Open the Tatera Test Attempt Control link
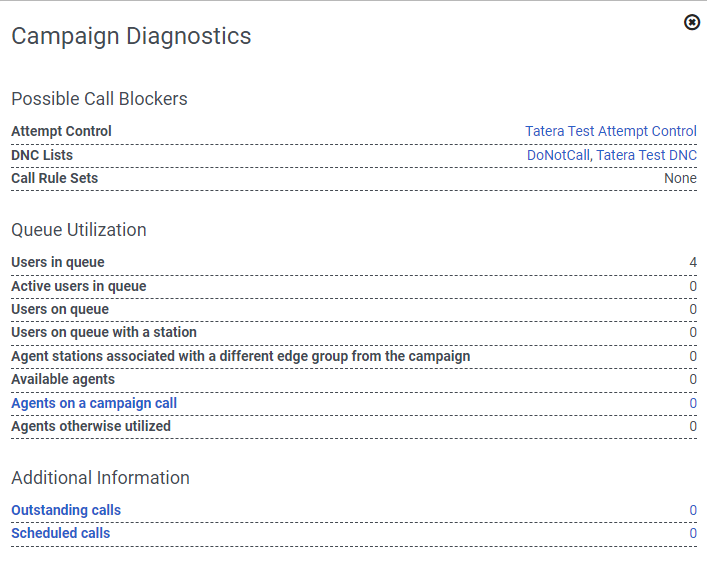 (x=610, y=131)
